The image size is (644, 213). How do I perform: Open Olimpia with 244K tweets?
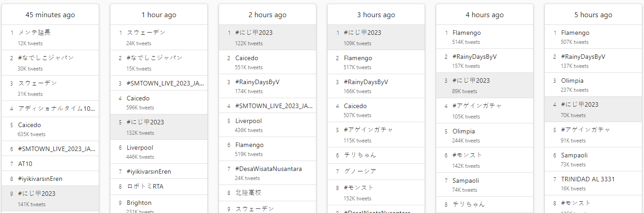464,131
